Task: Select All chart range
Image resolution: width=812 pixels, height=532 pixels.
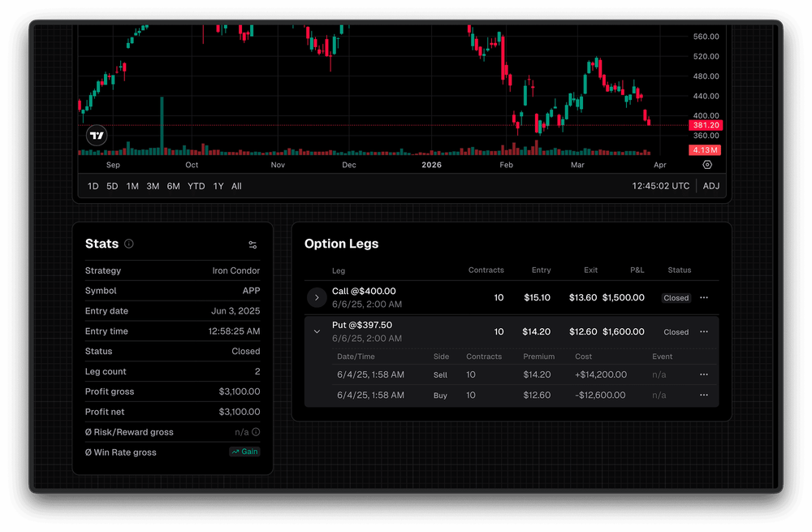Action: click(x=236, y=186)
